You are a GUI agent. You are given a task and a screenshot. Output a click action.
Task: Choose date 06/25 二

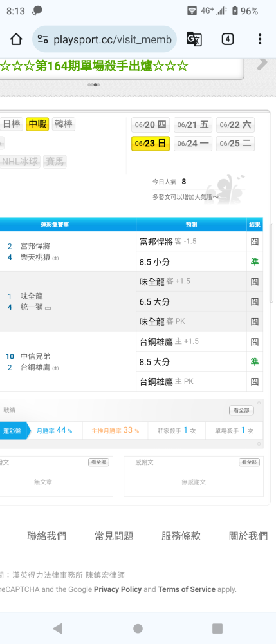pyautogui.click(x=235, y=144)
